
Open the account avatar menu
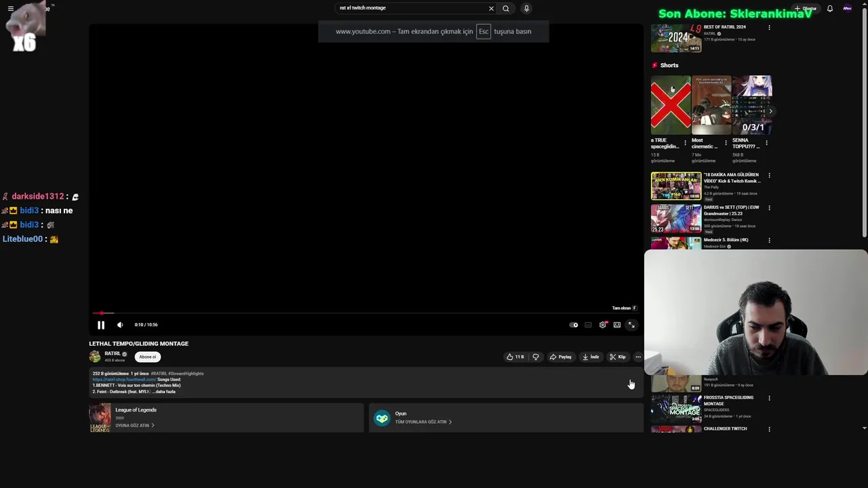848,9
